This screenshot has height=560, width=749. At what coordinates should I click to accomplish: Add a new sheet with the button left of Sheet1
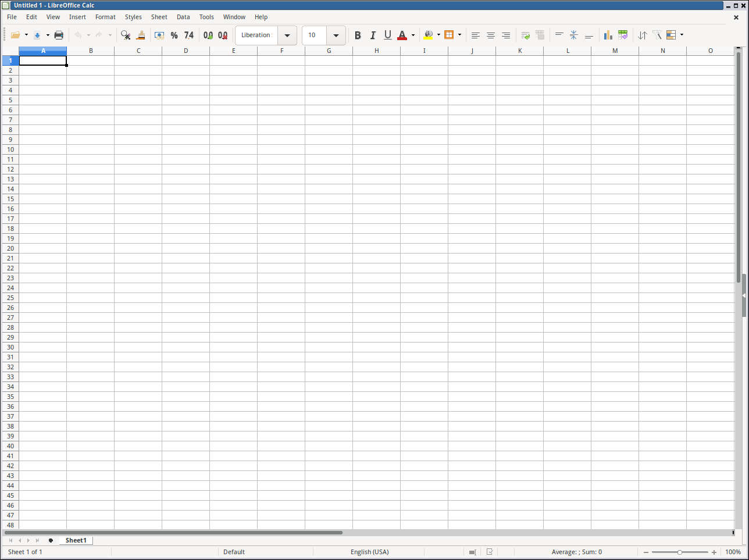[51, 540]
